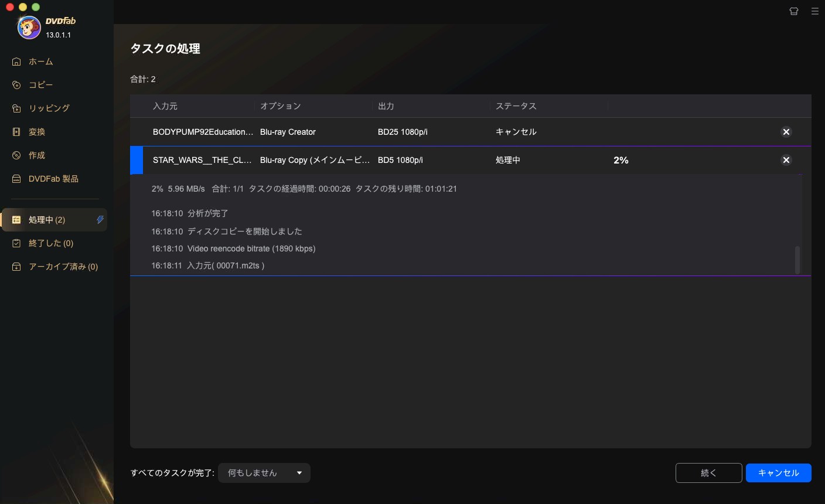Screen dimensions: 825x504
Task: Click the 処理中 status cell
Action: (x=508, y=160)
